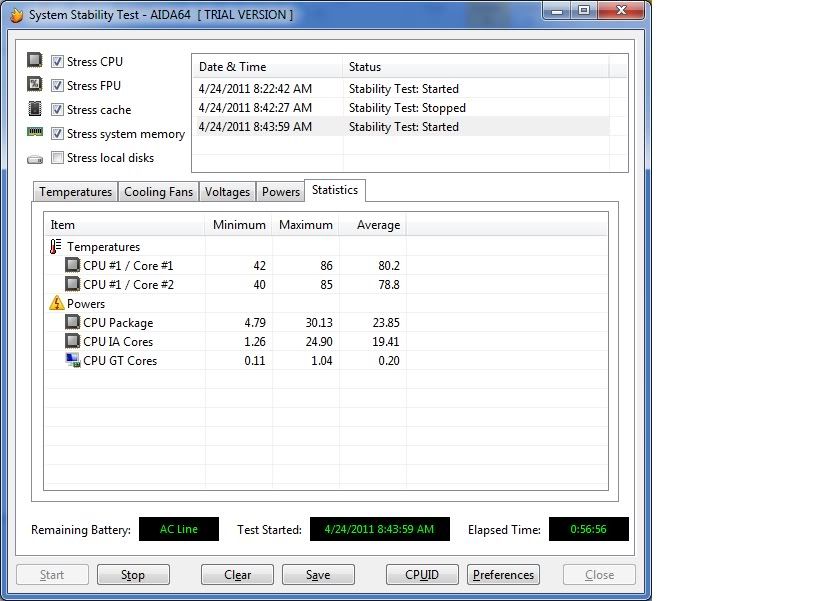819x601 pixels.
Task: Select the 'CPU #1 / Core #2' row
Action: (x=326, y=285)
